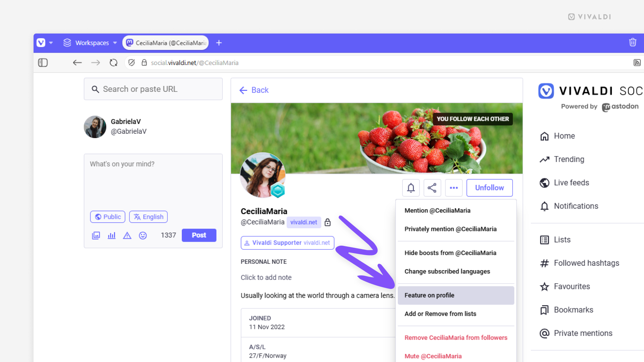Open Trending in the navigation
644x362 pixels.
[x=562, y=159]
